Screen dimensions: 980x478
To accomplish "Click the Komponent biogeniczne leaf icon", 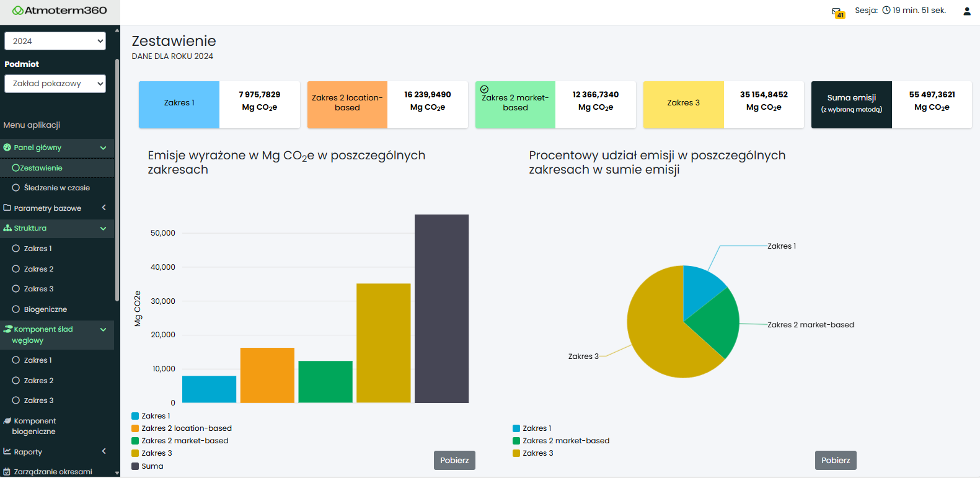I will [x=7, y=421].
